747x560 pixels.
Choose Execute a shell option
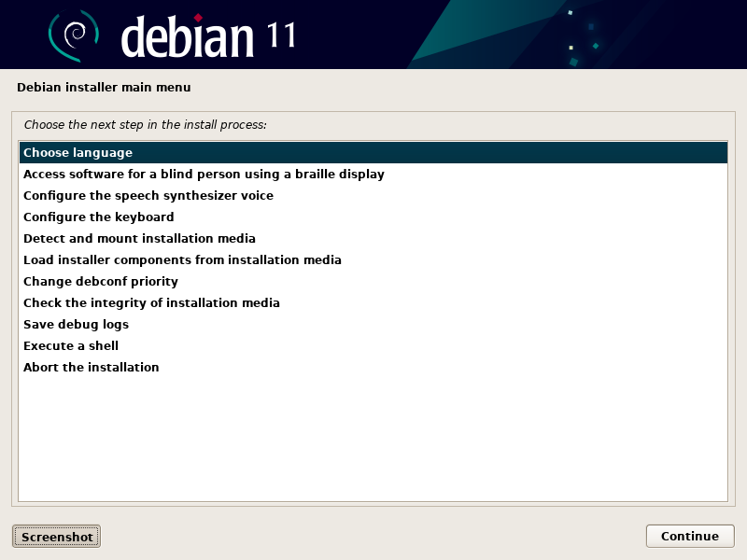373,345
